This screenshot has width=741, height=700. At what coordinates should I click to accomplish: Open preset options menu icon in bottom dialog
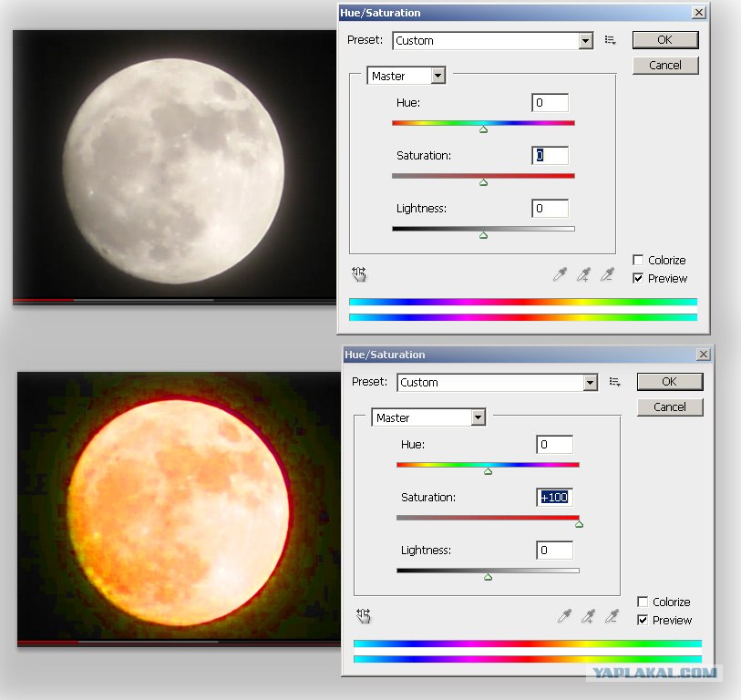615,382
